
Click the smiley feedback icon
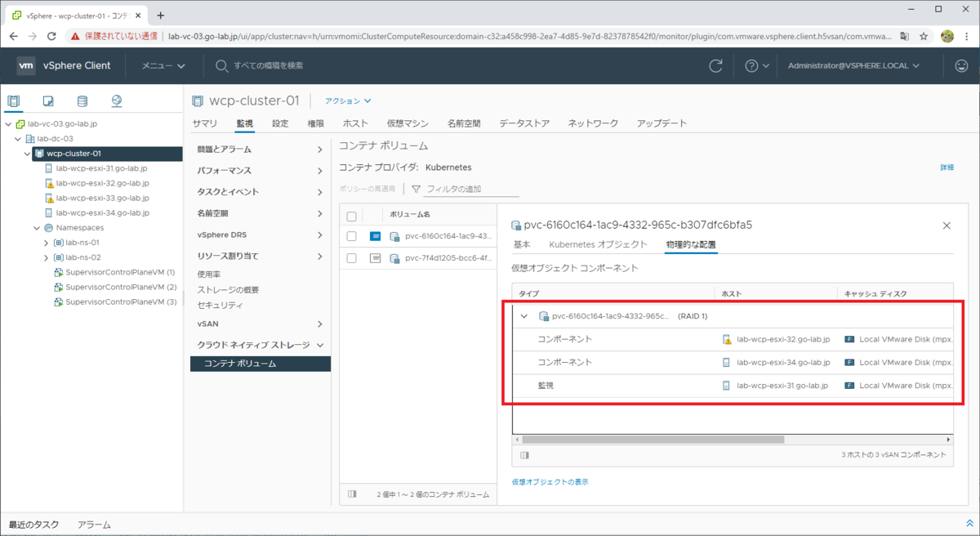(960, 65)
